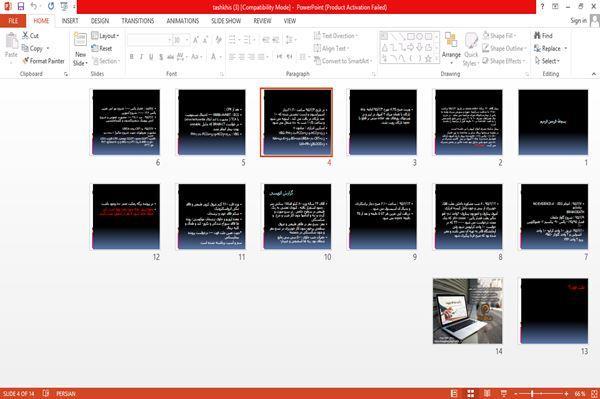The image size is (600, 399).
Task: Click Convert to SmartArt
Action: click(x=343, y=61)
